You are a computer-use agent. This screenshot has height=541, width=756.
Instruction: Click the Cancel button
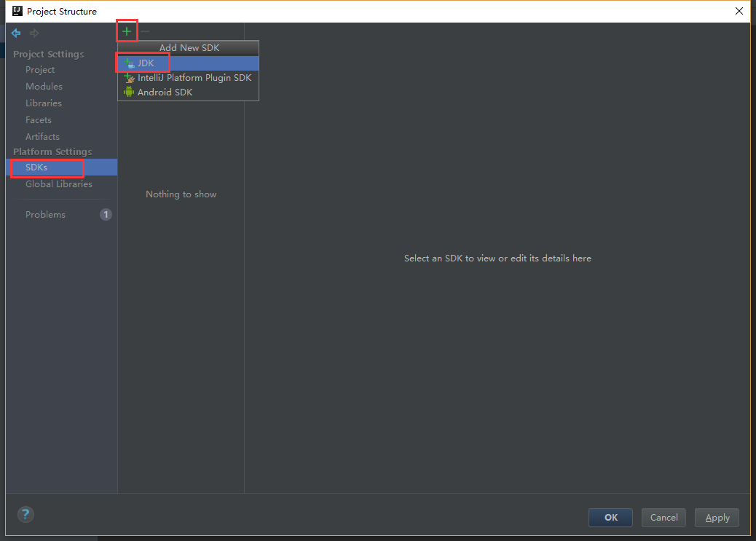pos(664,518)
